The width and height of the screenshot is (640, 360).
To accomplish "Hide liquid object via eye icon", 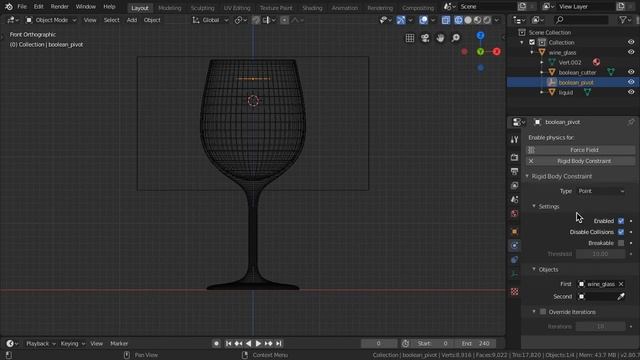I will pos(631,92).
